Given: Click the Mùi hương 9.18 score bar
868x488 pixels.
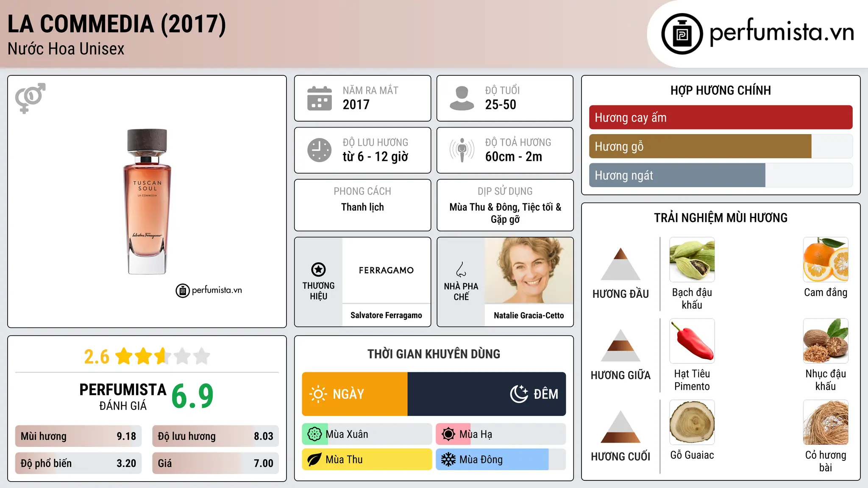Looking at the screenshot, I should (78, 436).
